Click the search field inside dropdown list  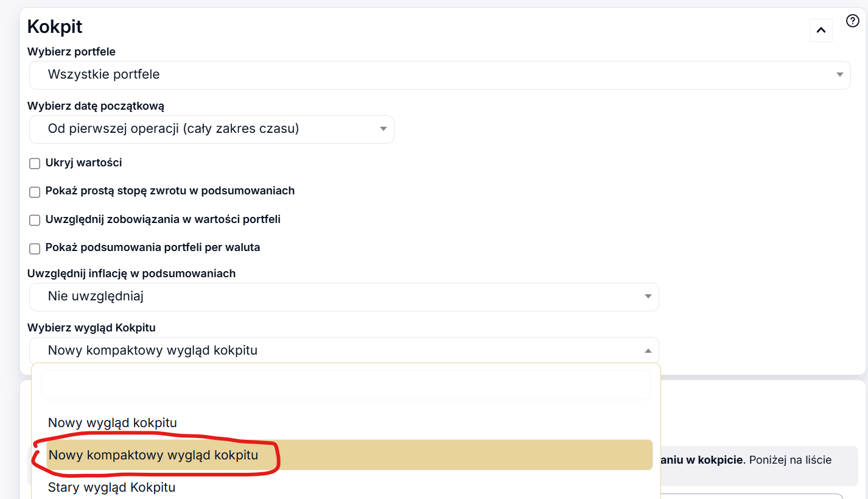pos(346,385)
